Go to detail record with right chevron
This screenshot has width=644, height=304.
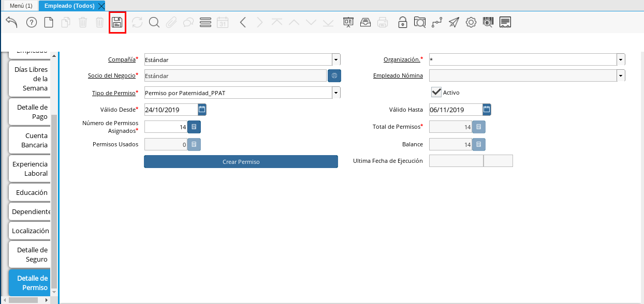click(x=260, y=22)
